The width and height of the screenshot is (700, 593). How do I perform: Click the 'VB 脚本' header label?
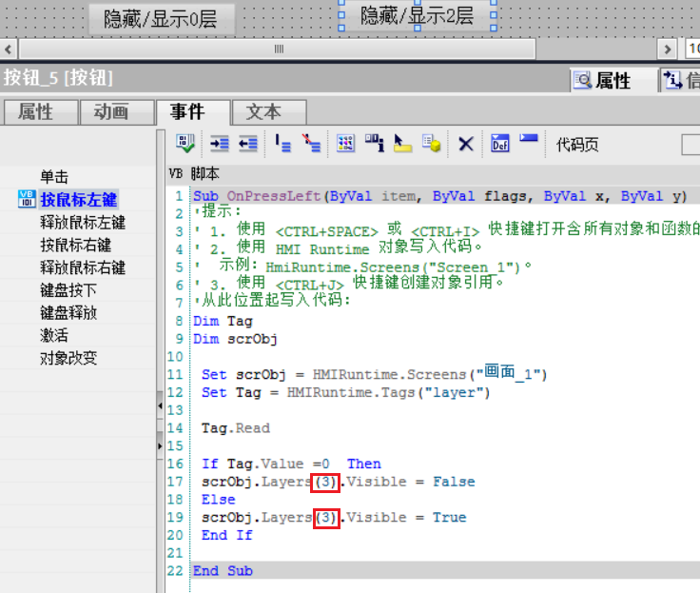[x=194, y=173]
